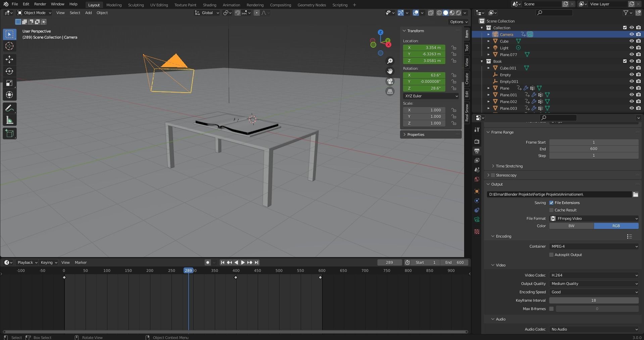Open the Output properties tab icon
This screenshot has width=644, height=340.
(x=477, y=151)
